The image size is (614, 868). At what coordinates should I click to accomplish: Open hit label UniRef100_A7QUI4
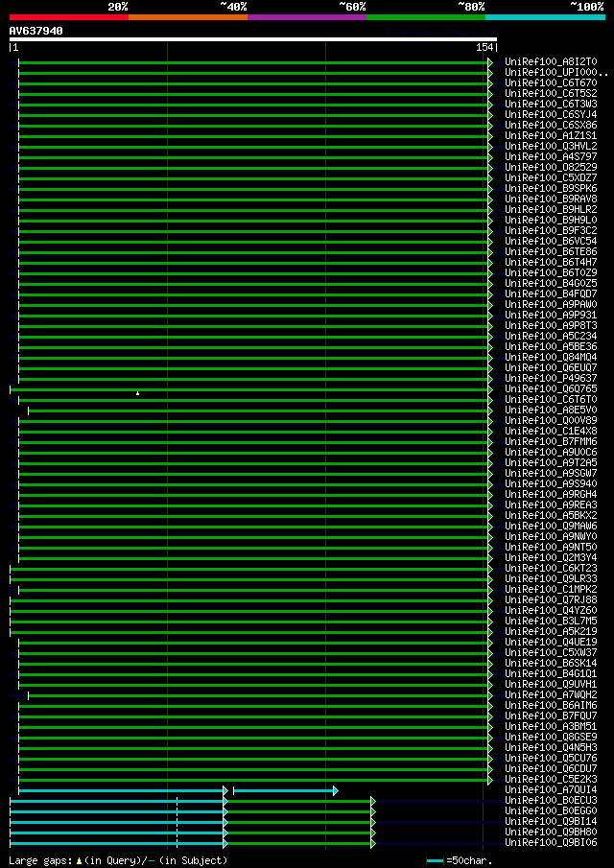(x=551, y=790)
